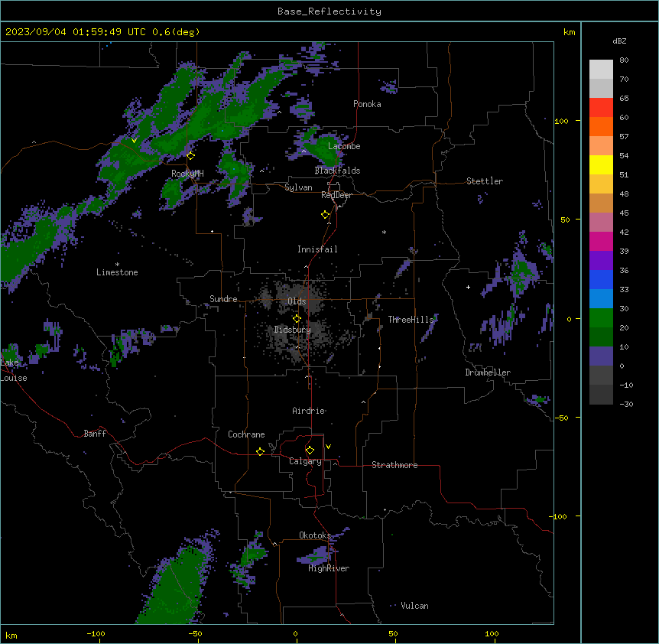This screenshot has height=644, width=659.
Task: Click the Ponoka city label
Action: (367, 104)
